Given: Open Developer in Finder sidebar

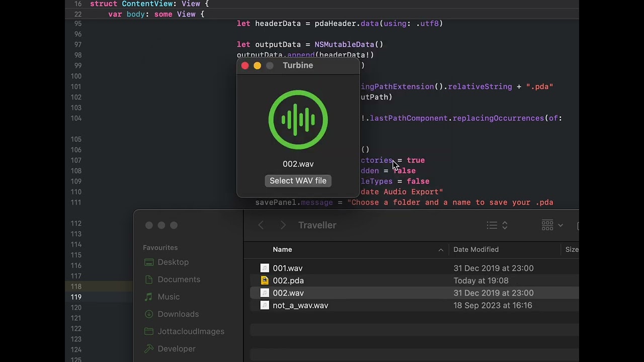Looking at the screenshot, I should (x=177, y=349).
